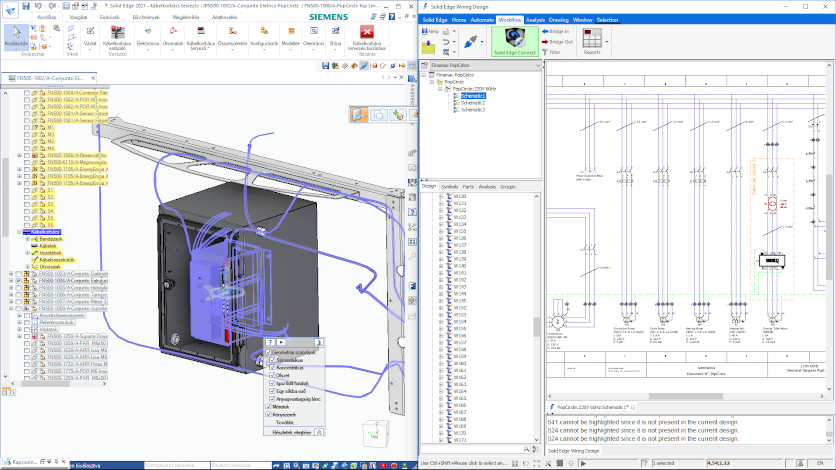
Task: Open the Stílus tool
Action: (x=335, y=36)
